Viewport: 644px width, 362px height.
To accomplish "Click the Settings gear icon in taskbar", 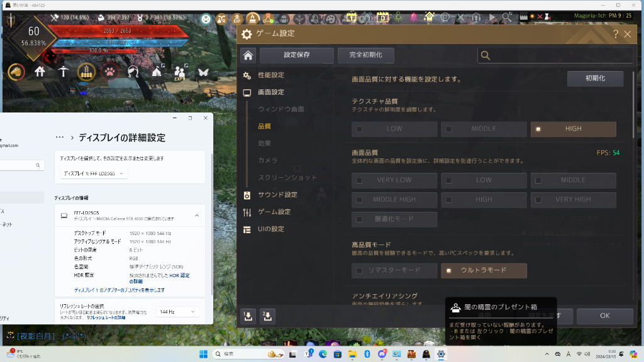I will (x=441, y=354).
